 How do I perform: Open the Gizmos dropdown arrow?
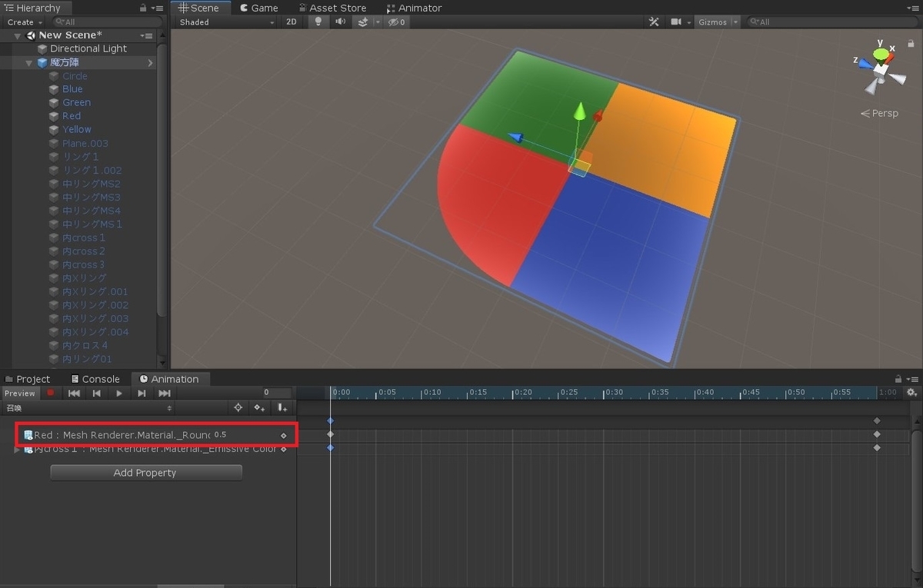pos(735,22)
